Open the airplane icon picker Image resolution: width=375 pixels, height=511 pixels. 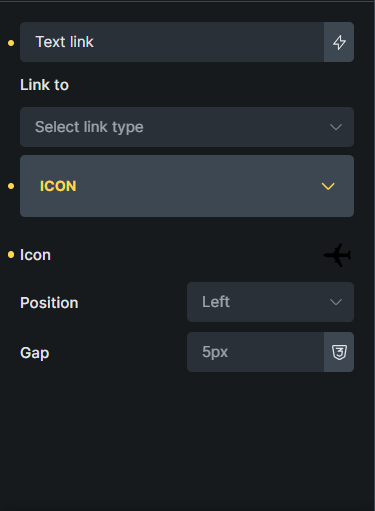click(337, 255)
